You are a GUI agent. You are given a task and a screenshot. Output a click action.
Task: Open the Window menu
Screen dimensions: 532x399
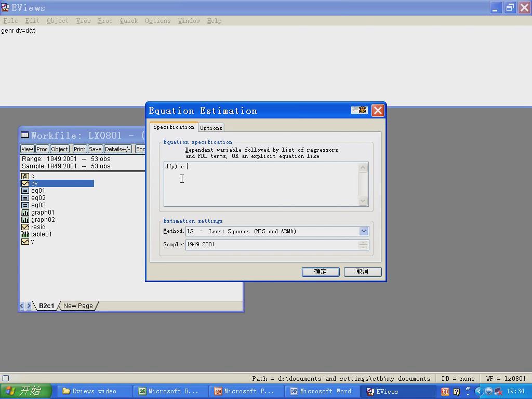(189, 21)
